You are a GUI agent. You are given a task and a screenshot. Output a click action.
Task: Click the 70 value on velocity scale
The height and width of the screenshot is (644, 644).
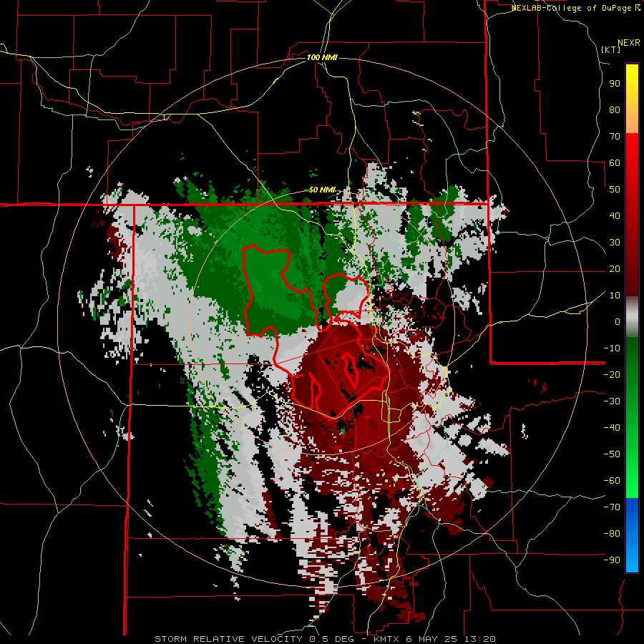(615, 137)
